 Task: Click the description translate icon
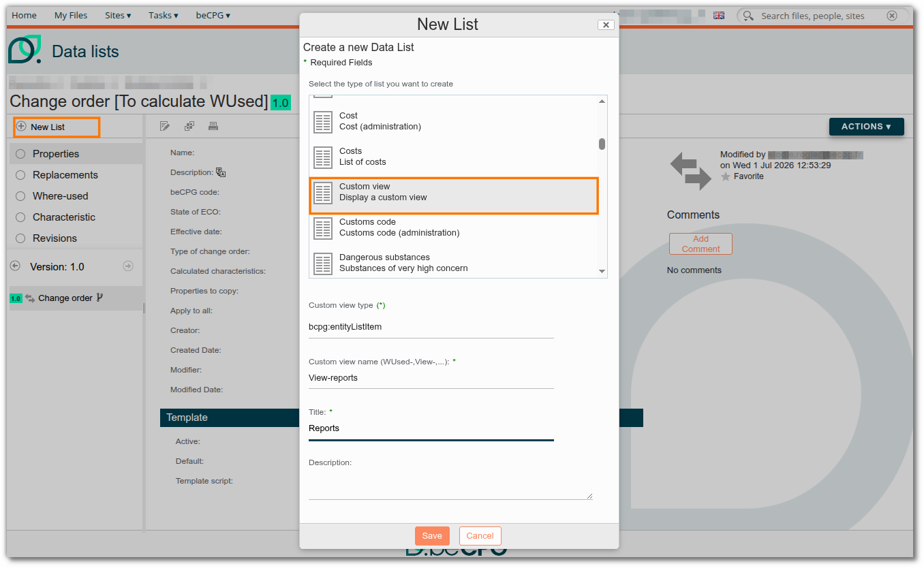tap(221, 172)
